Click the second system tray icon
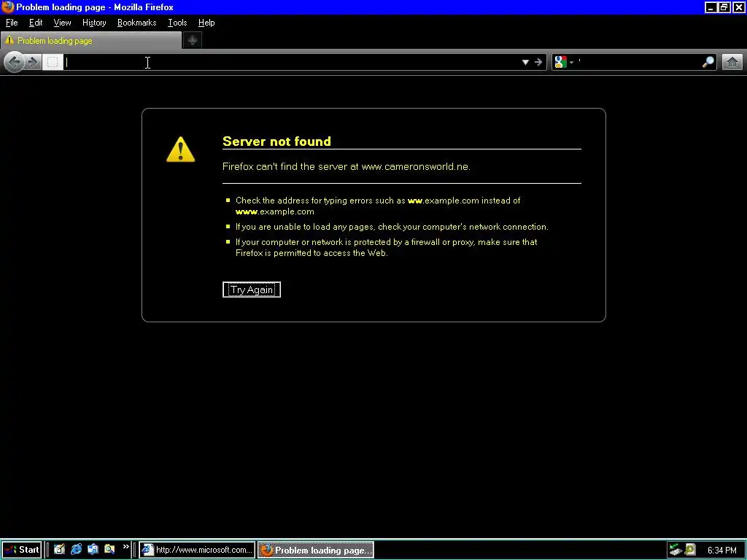747x560 pixels. click(x=690, y=550)
